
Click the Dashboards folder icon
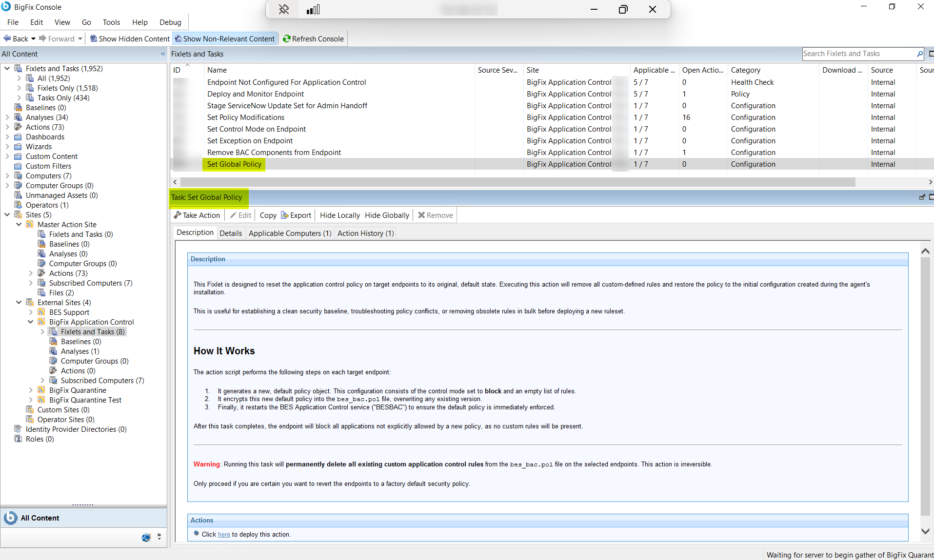click(x=19, y=136)
